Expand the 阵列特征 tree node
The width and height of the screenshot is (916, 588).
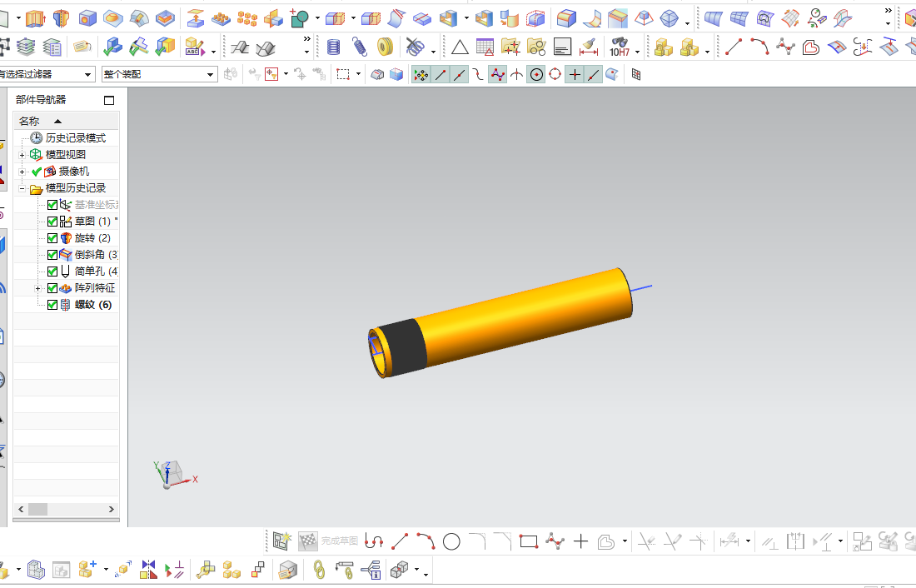coord(37,289)
